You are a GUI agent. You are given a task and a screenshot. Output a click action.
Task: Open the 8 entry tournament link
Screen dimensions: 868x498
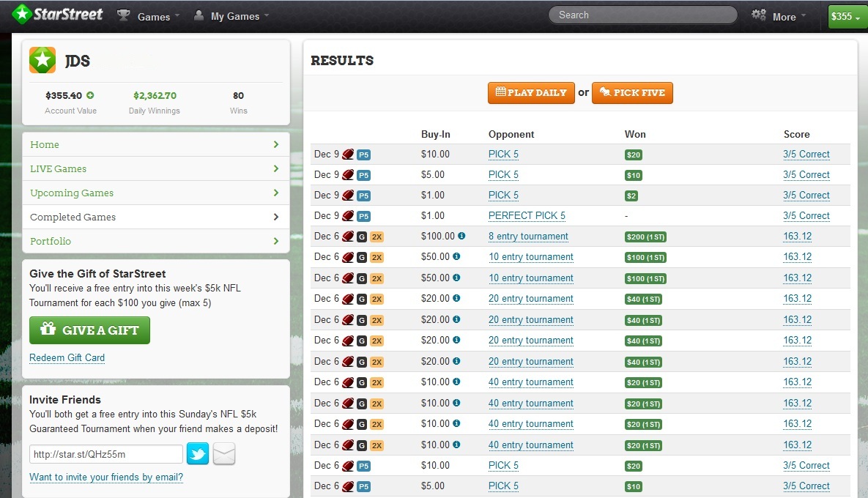pyautogui.click(x=528, y=237)
